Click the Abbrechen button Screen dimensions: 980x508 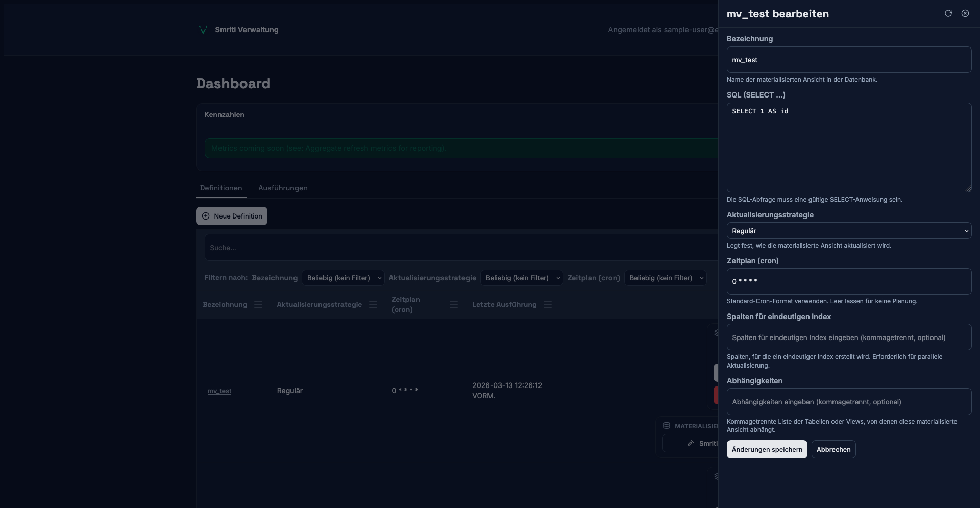[x=833, y=449]
